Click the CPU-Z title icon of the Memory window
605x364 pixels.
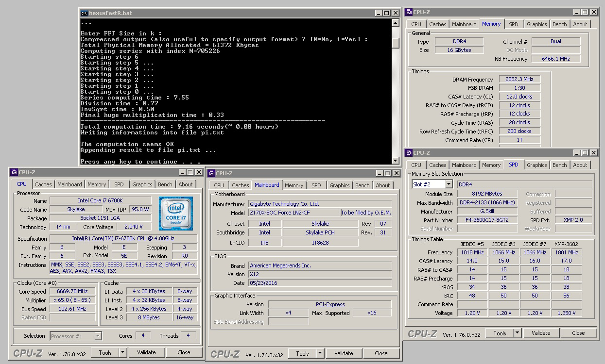click(x=409, y=12)
